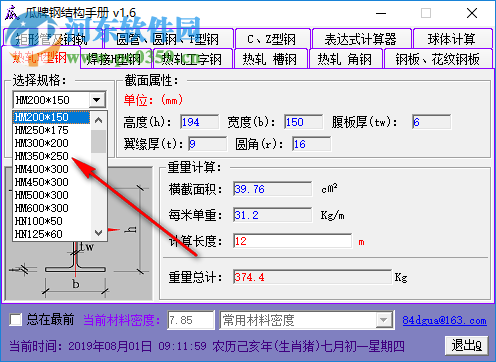Image resolution: width=496 pixels, height=362 pixels.
Task: Open the 球体计算 tab
Action: [x=453, y=39]
